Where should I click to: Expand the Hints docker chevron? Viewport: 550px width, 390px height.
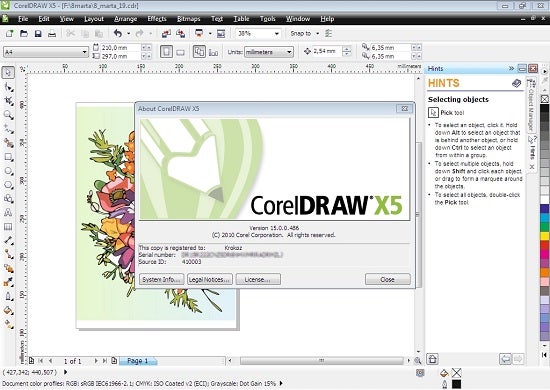pos(511,68)
